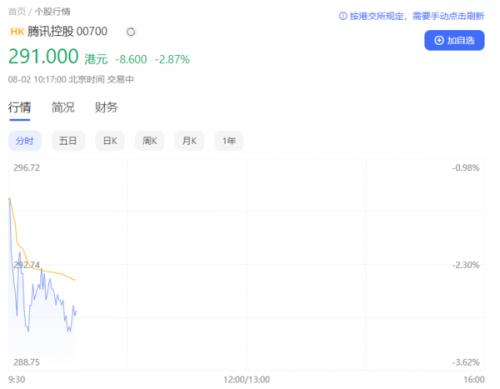Switch to the 简况 tab

(63, 107)
